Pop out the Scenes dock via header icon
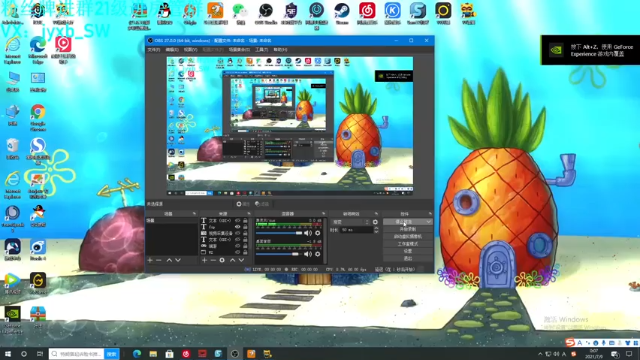This screenshot has width=640, height=360. click(x=194, y=213)
